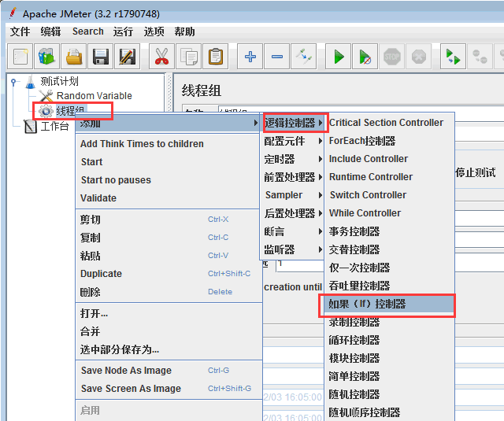This screenshot has width=504, height=421.
Task: Click the Save As pencil-disk icon
Action: [128, 57]
